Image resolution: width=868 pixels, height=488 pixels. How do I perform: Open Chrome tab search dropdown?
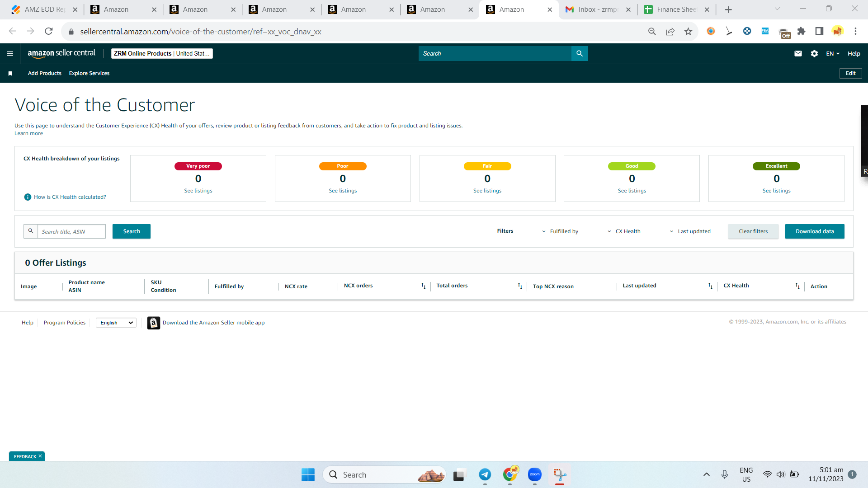(777, 9)
